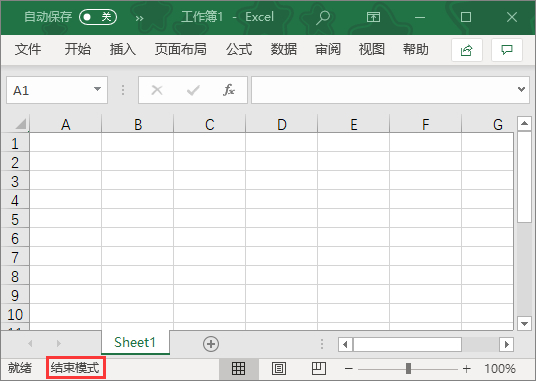Select row 5 header

[15, 219]
